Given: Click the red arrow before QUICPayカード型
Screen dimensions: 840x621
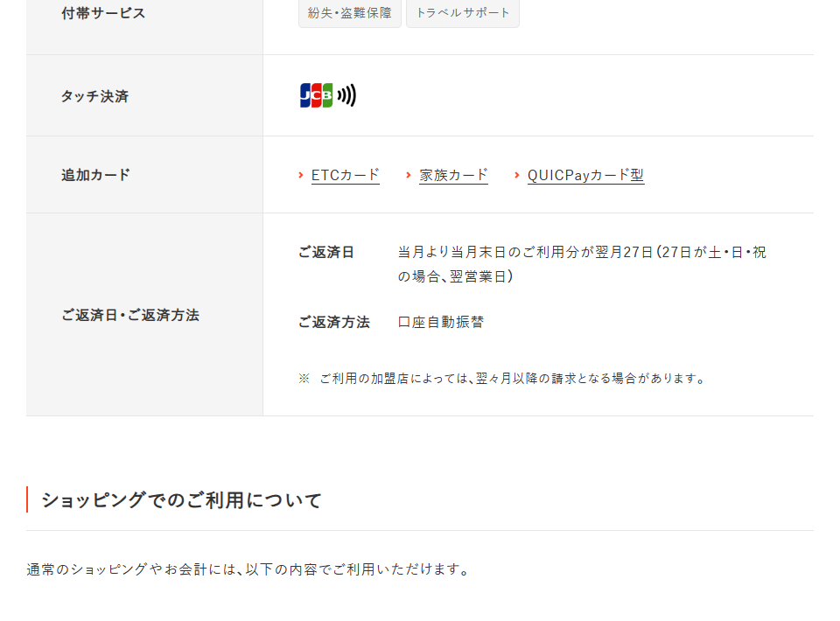Looking at the screenshot, I should click(x=517, y=175).
